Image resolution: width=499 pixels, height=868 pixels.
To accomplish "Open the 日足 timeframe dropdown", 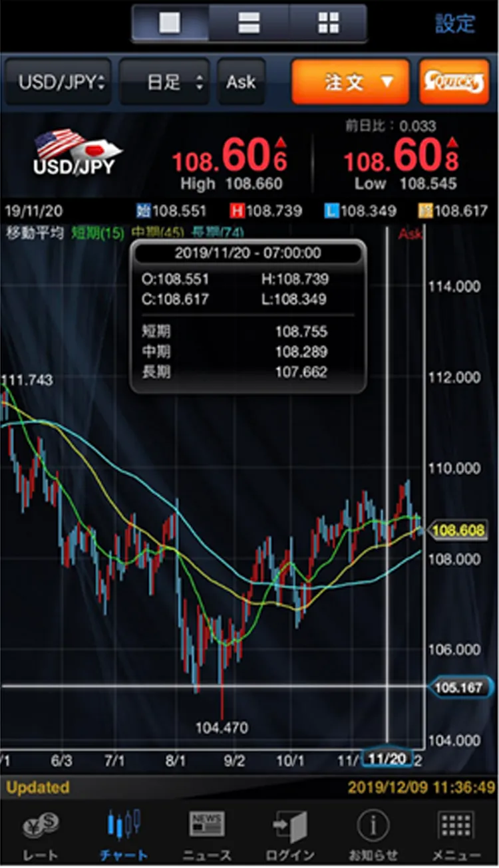I will tap(164, 82).
